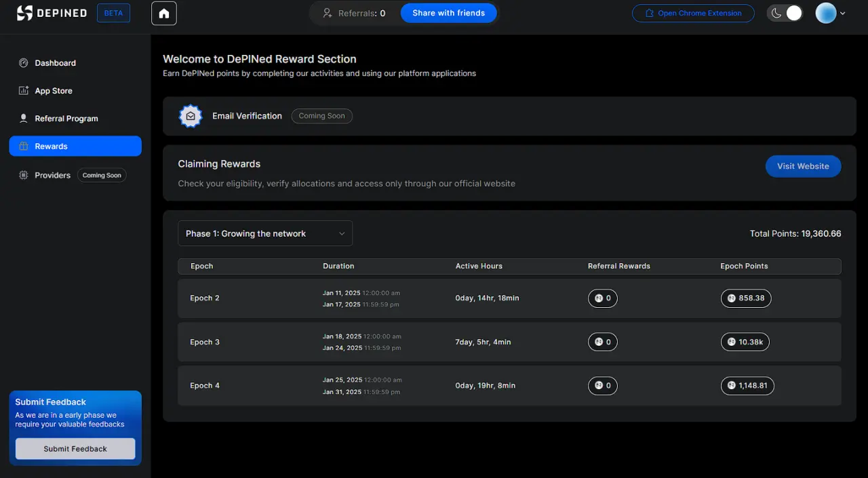Click the App Store chart icon
Screen dimensions: 868x478
tap(24, 91)
